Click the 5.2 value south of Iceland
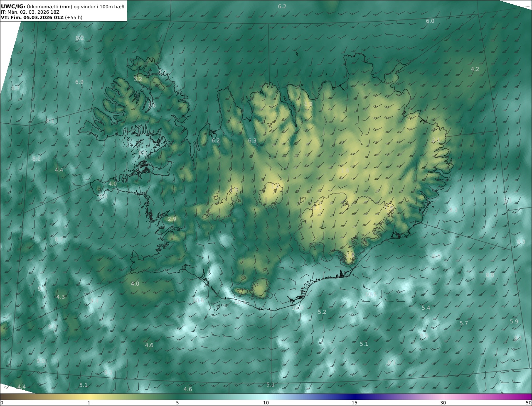The width and height of the screenshot is (532, 406). pos(322,312)
